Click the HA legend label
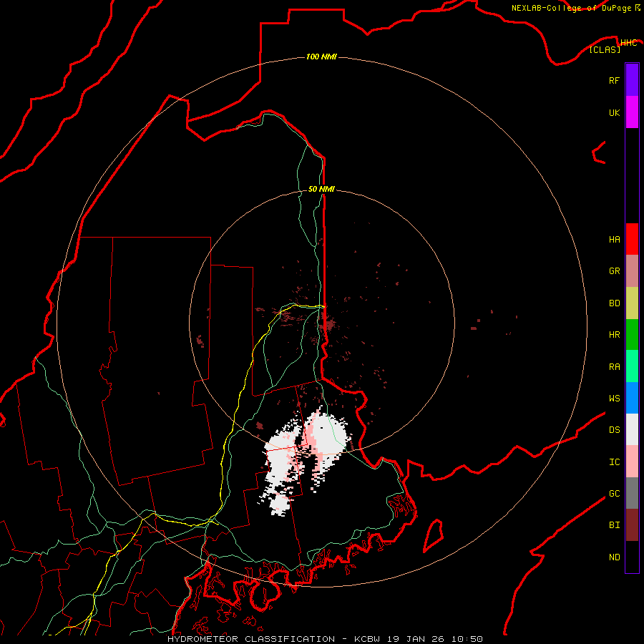The width and height of the screenshot is (644, 644). 614,240
